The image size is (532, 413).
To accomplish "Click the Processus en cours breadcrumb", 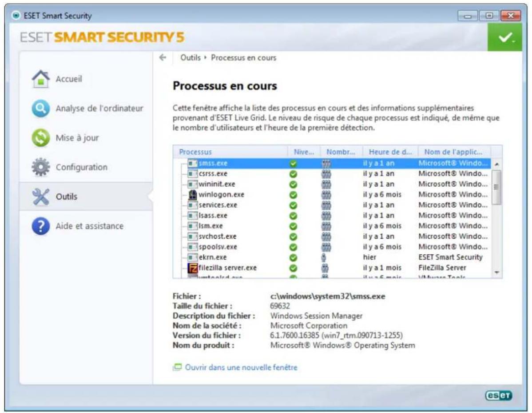I will [244, 57].
